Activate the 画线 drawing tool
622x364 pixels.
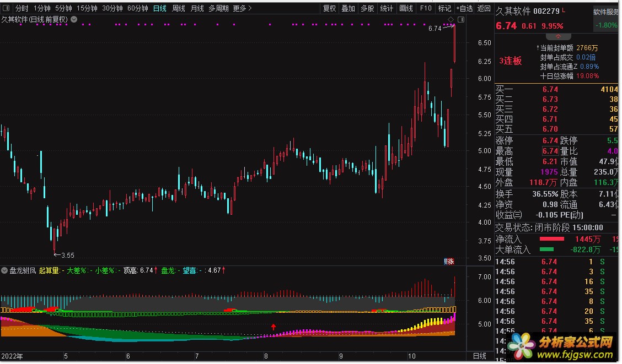coord(406,8)
